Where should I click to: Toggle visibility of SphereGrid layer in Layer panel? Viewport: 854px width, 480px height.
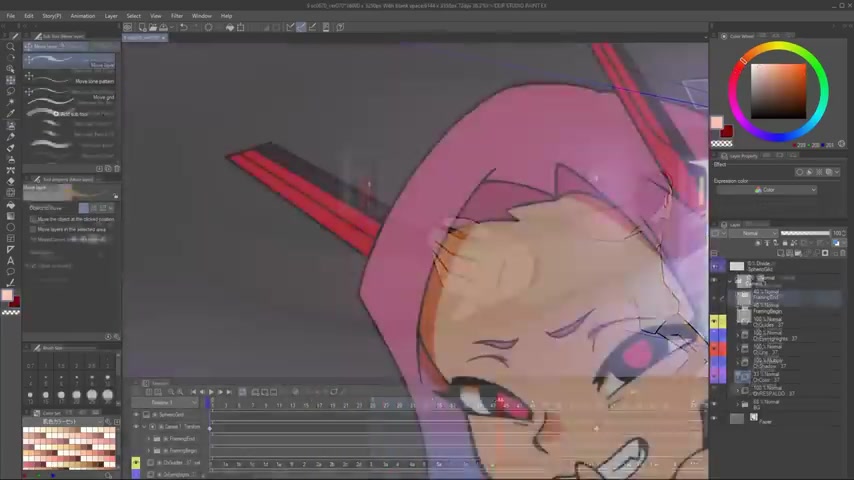(715, 266)
